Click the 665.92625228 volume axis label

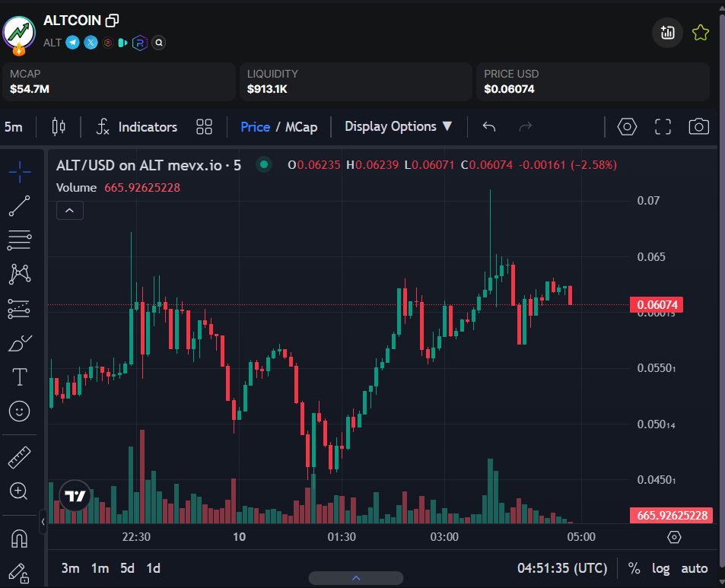tap(672, 516)
